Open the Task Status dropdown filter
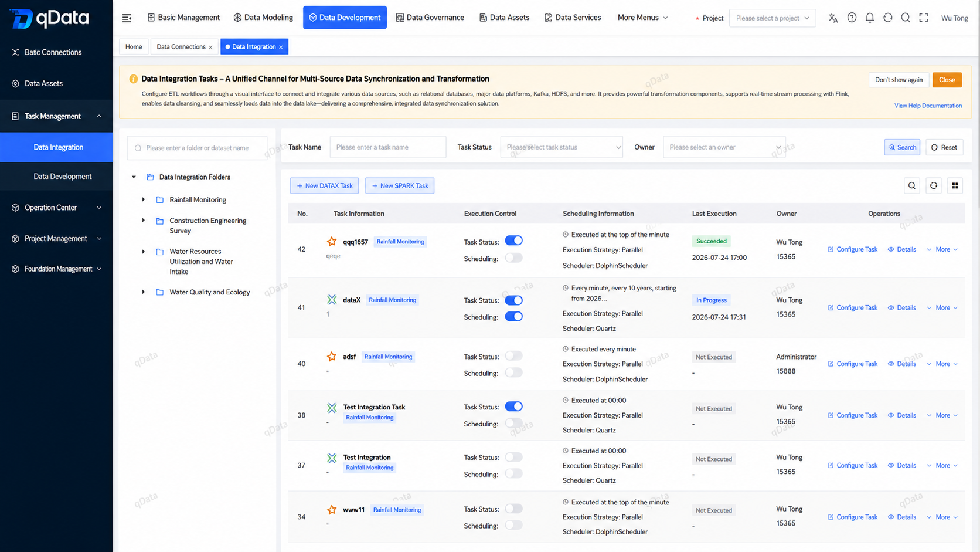The height and width of the screenshot is (552, 980). pos(562,147)
